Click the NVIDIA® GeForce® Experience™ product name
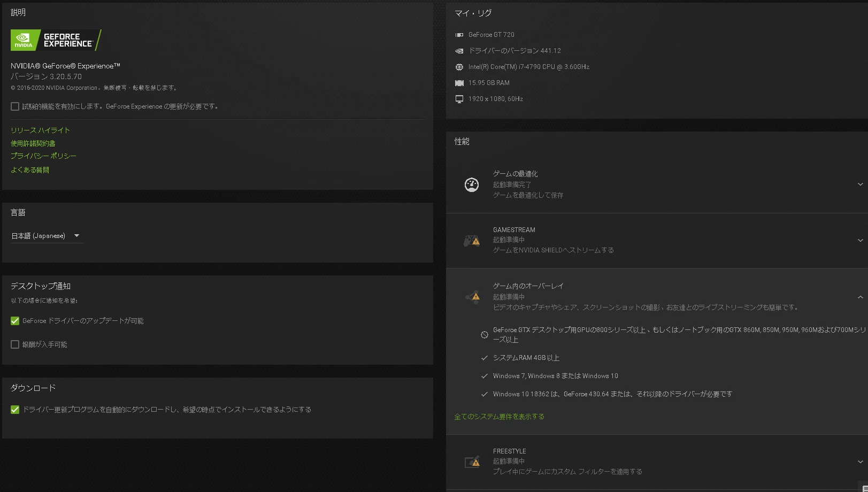Image resolution: width=868 pixels, height=492 pixels. [65, 66]
